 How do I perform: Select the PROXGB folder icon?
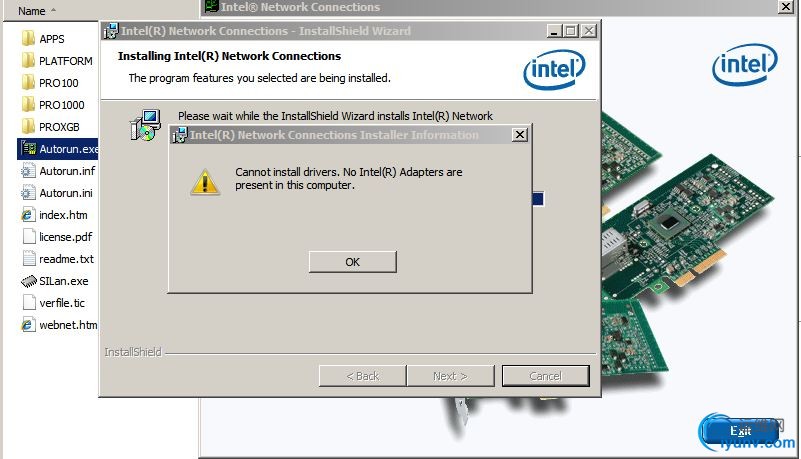click(28, 127)
